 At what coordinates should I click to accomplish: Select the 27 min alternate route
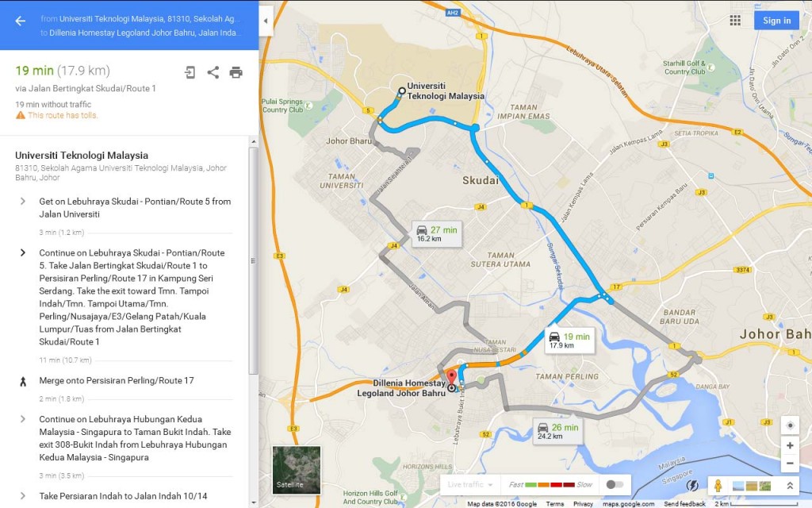pos(437,234)
